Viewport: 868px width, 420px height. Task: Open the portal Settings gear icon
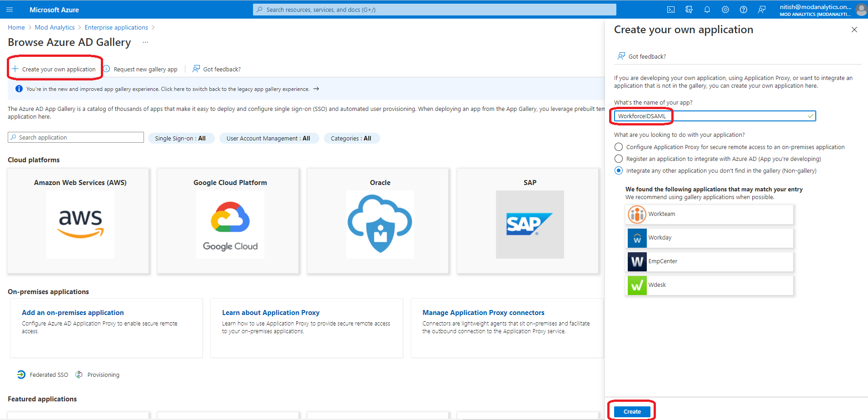(725, 10)
